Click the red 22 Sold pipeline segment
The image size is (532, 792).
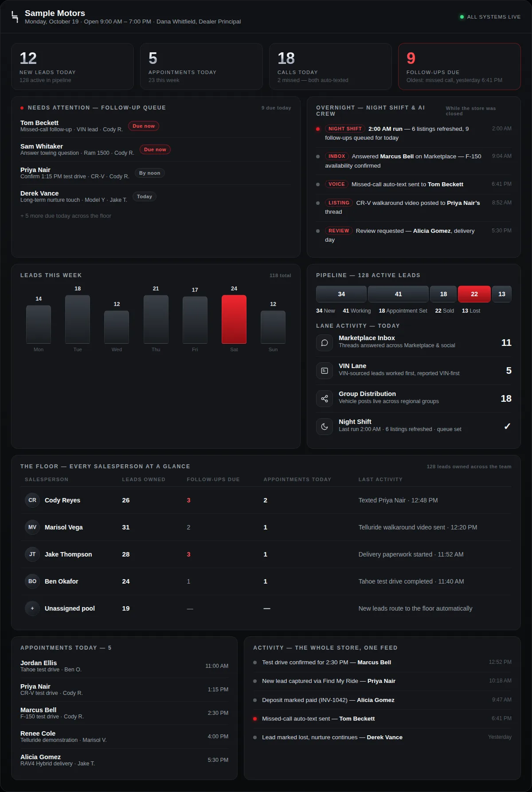(474, 294)
